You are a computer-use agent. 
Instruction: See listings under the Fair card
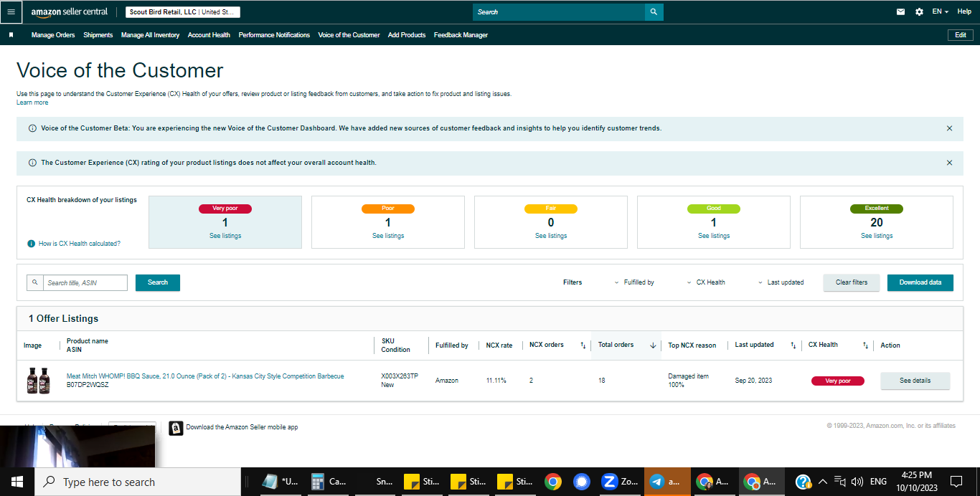tap(551, 236)
